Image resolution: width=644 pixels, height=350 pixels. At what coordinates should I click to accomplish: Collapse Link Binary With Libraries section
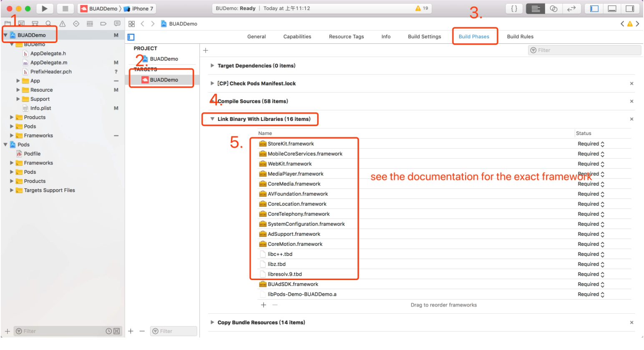tap(212, 119)
